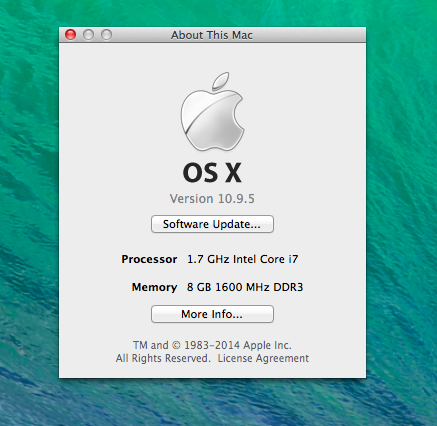This screenshot has height=426, width=437.
Task: Click the gray minimize button in title bar
Action: coord(88,35)
